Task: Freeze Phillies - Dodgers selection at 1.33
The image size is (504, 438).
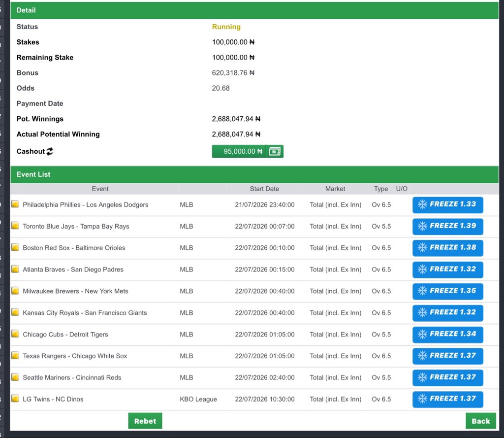Action: 448,204
